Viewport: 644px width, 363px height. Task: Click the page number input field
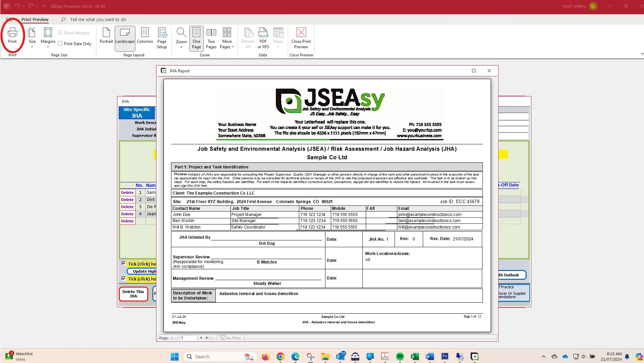pyautogui.click(x=189, y=338)
